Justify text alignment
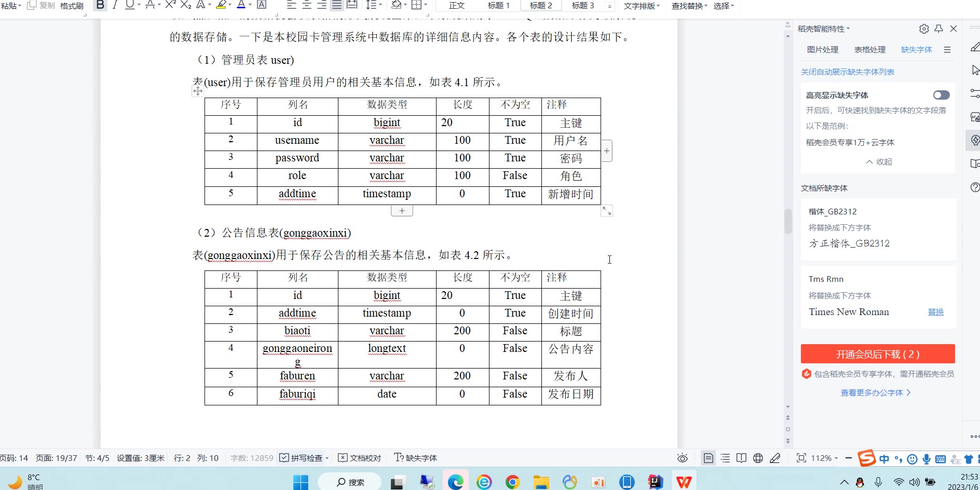The width and height of the screenshot is (980, 490). click(x=337, y=5)
